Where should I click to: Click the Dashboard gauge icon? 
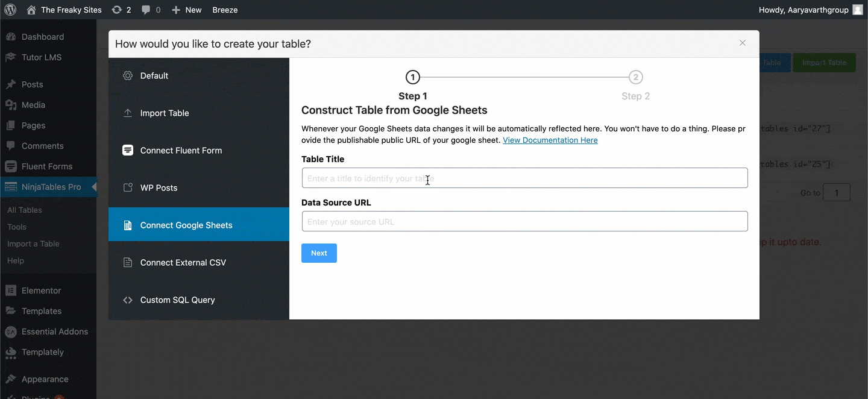coord(11,37)
